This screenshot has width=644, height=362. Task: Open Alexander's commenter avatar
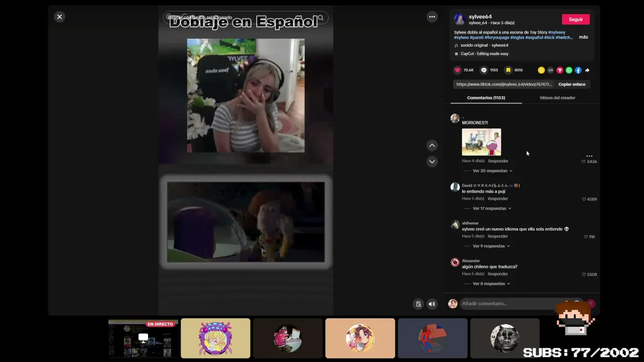(x=455, y=262)
